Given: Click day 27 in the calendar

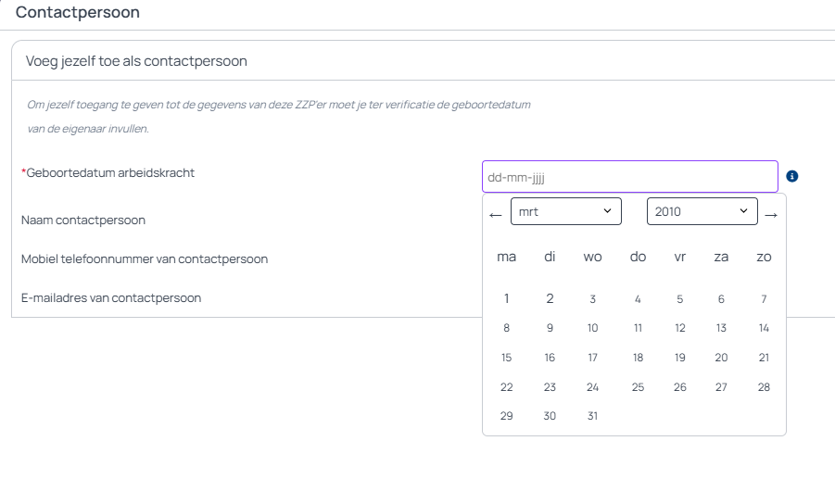Looking at the screenshot, I should 721,387.
